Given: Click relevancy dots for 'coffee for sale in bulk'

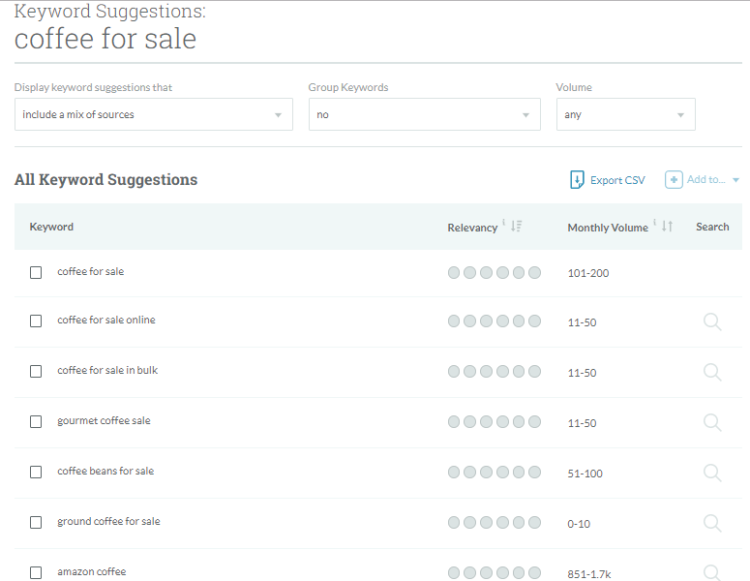Looking at the screenshot, I should (x=494, y=372).
